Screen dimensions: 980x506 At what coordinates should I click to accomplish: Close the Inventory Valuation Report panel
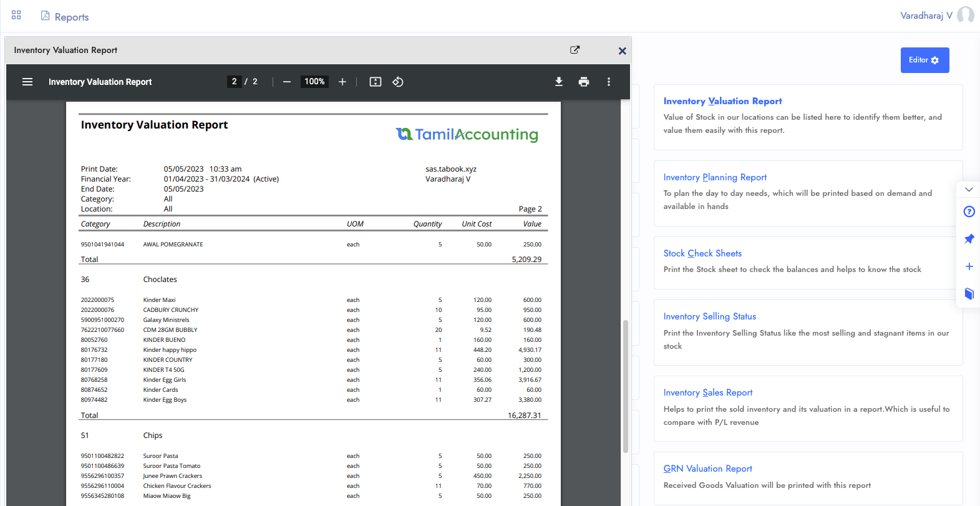point(622,51)
